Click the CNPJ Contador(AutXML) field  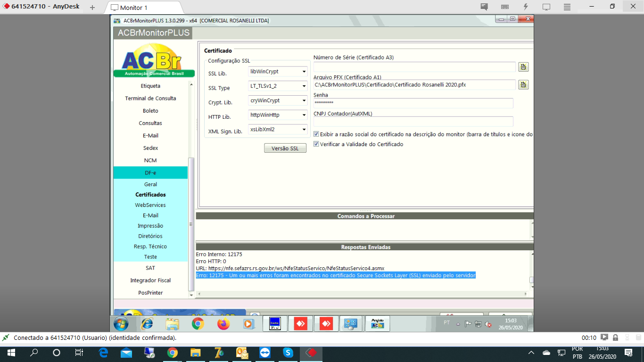pos(413,121)
